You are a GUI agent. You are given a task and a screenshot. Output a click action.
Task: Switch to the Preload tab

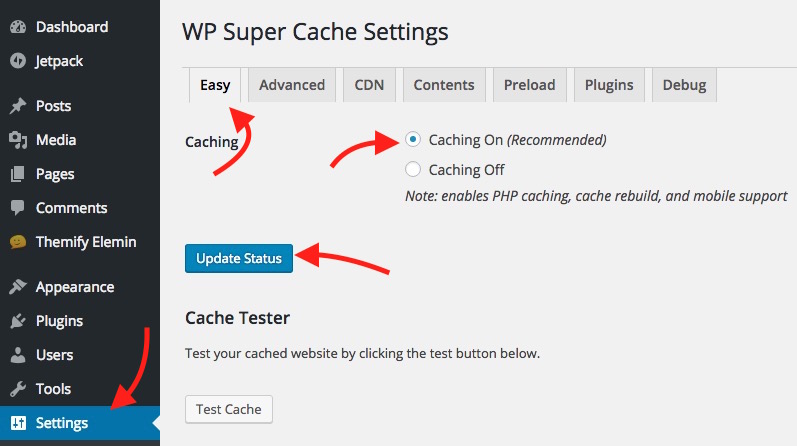click(530, 85)
